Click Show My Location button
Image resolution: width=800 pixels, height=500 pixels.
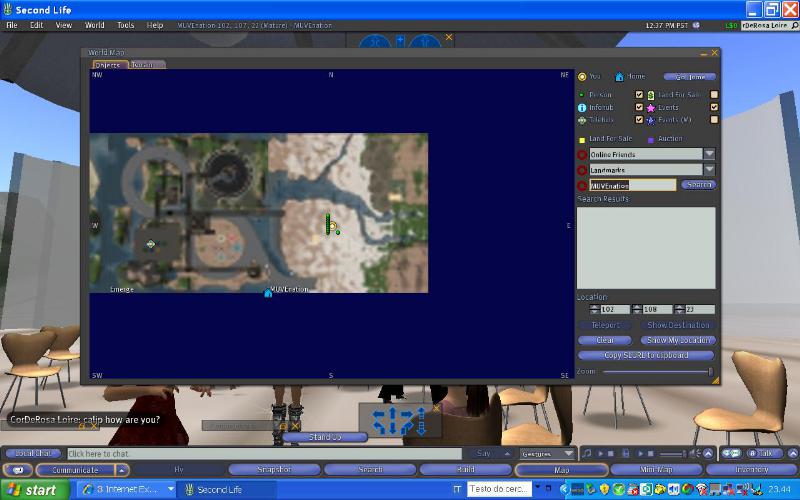coord(678,340)
